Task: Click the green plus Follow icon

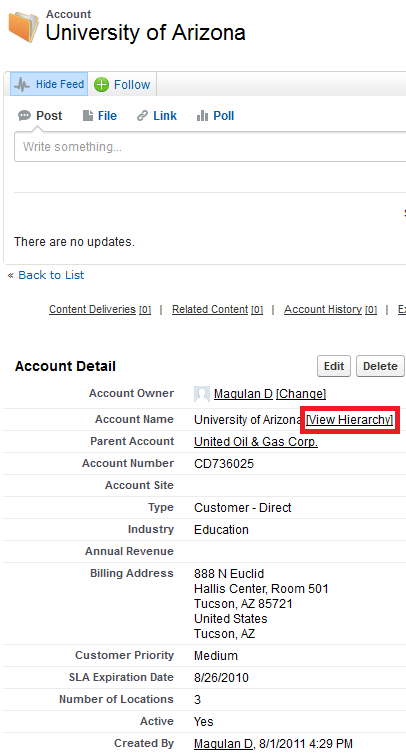Action: tap(101, 85)
